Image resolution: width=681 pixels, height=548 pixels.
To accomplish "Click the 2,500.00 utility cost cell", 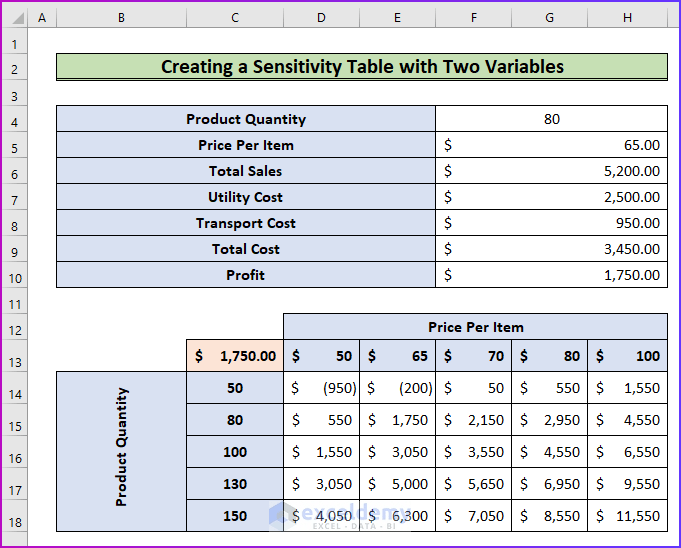I will (x=552, y=197).
